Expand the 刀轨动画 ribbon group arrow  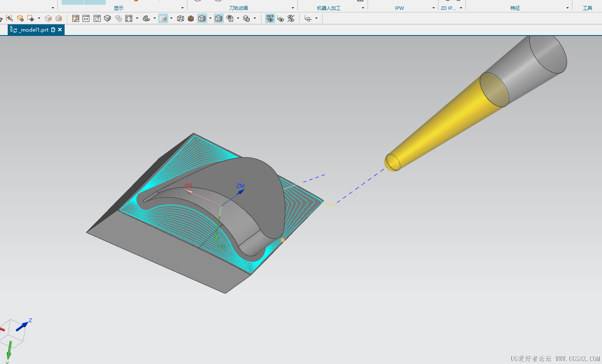coord(293,8)
